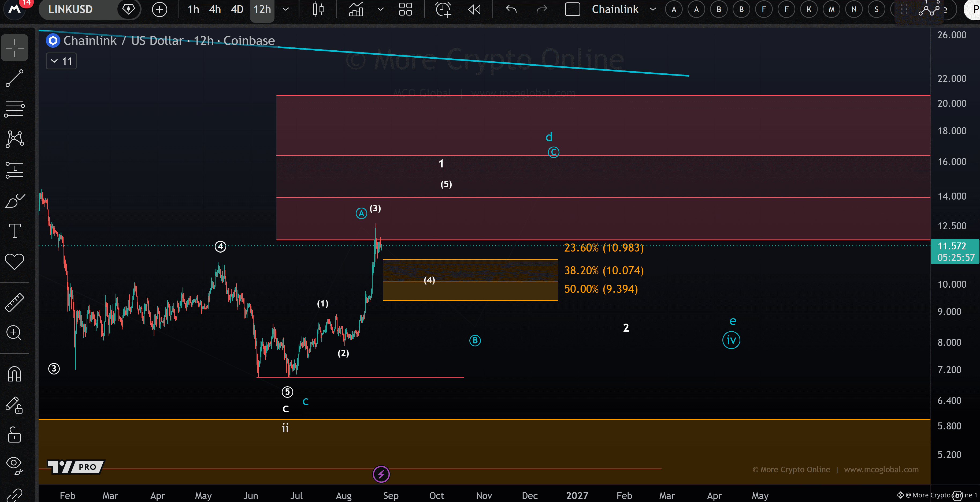The height and width of the screenshot is (502, 980).
Task: Select the 12h timeframe
Action: point(262,9)
